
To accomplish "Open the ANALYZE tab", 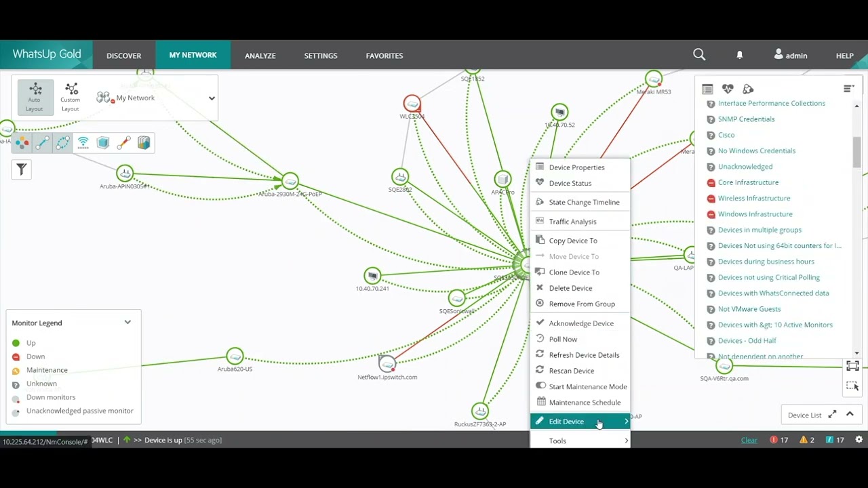I will tap(260, 56).
